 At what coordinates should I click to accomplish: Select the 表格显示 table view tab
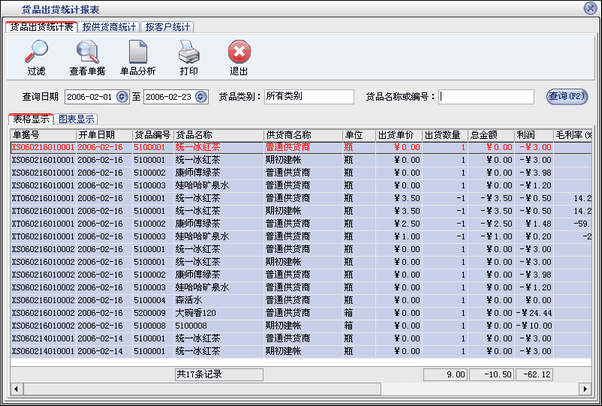click(x=31, y=119)
